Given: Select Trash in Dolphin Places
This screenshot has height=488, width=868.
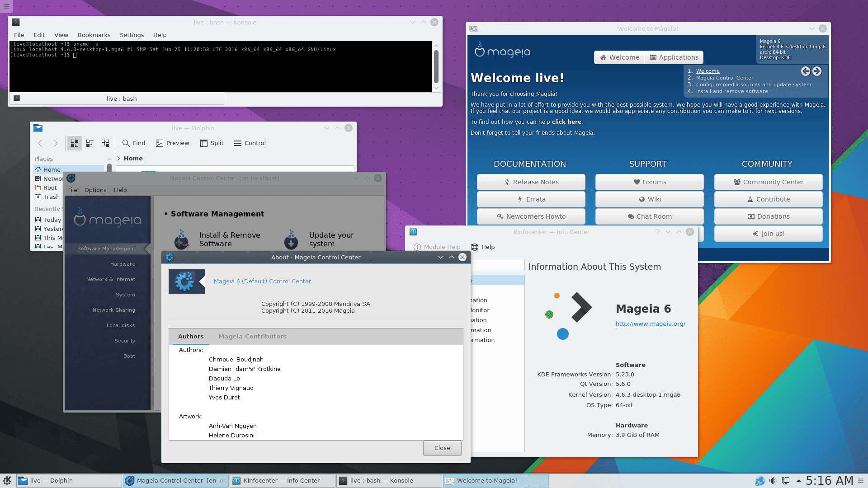Looking at the screenshot, I should [x=49, y=197].
